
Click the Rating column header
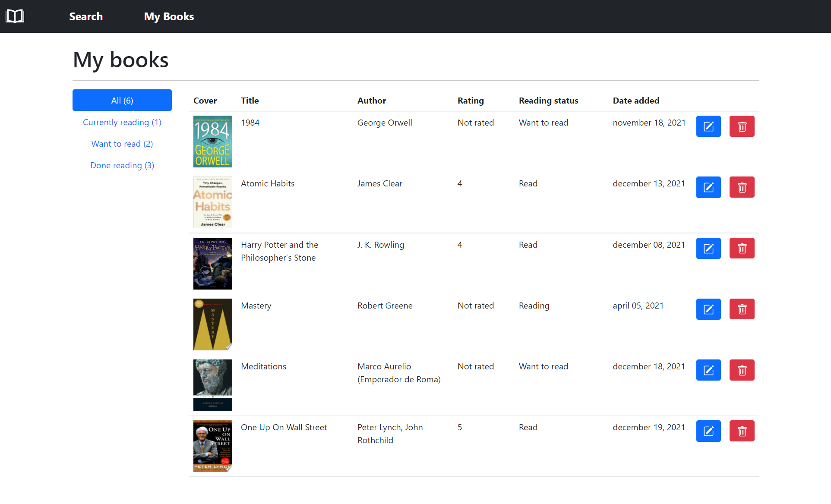click(x=471, y=100)
